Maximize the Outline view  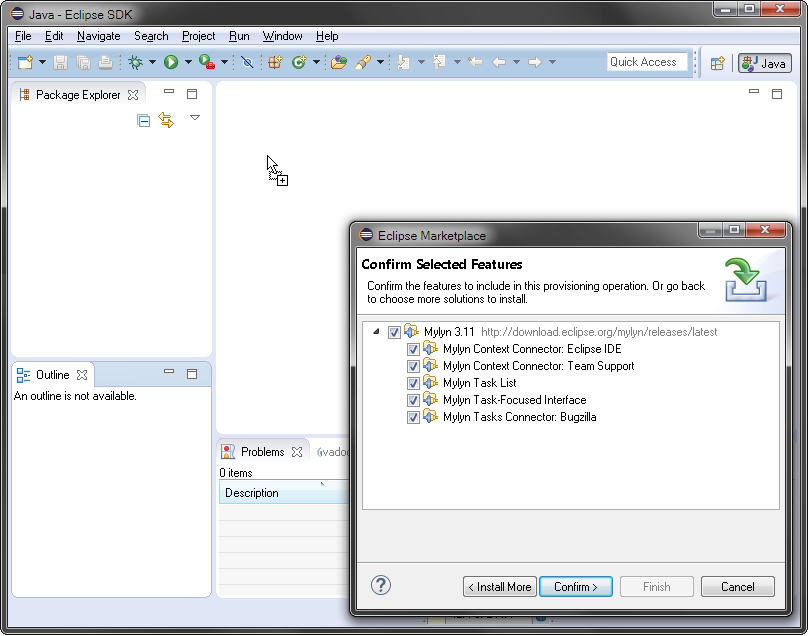(x=192, y=374)
